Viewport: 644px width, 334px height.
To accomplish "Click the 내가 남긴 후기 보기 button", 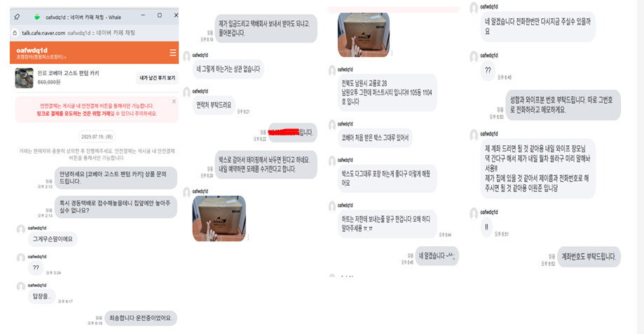I will pos(157,78).
